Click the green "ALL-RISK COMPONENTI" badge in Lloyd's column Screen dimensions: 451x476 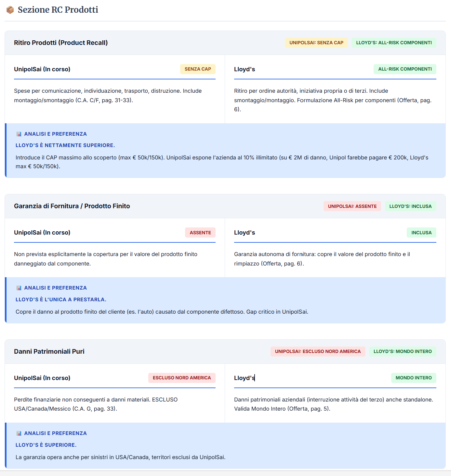405,69
